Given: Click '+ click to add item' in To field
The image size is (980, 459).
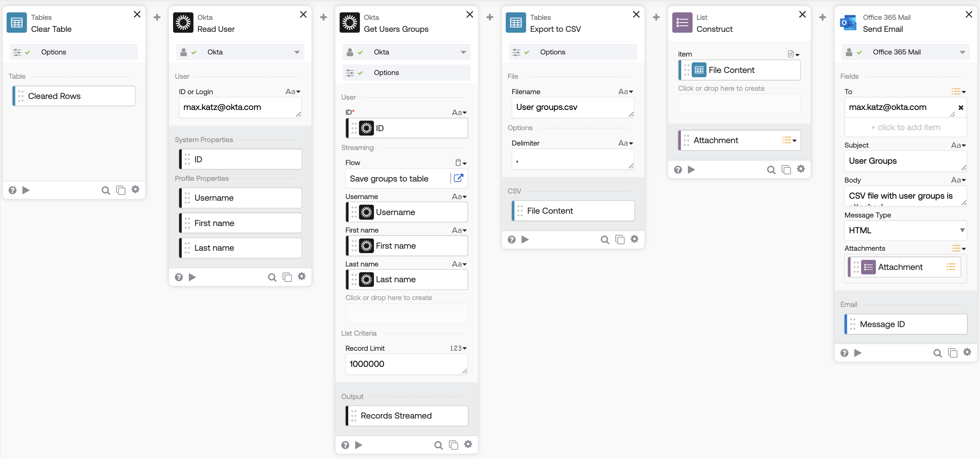Looking at the screenshot, I should pos(905,127).
